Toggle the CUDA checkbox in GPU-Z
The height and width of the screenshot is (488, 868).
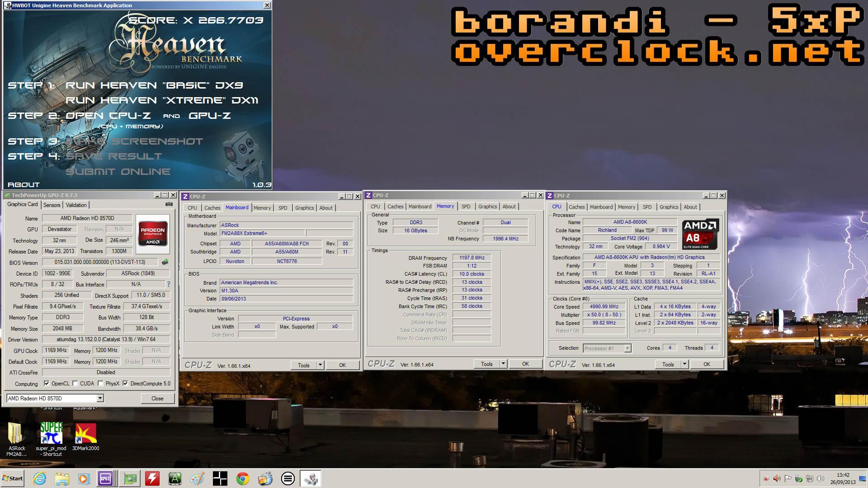coord(75,383)
